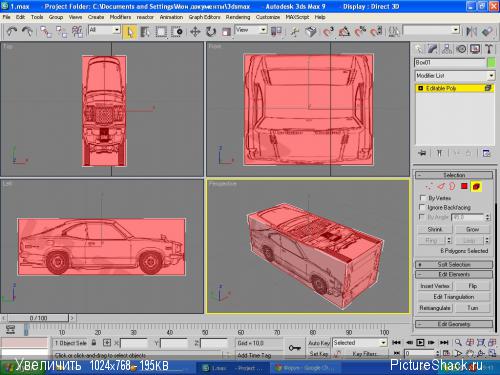
Task: Open the Create command panel tab
Action: tap(419, 49)
